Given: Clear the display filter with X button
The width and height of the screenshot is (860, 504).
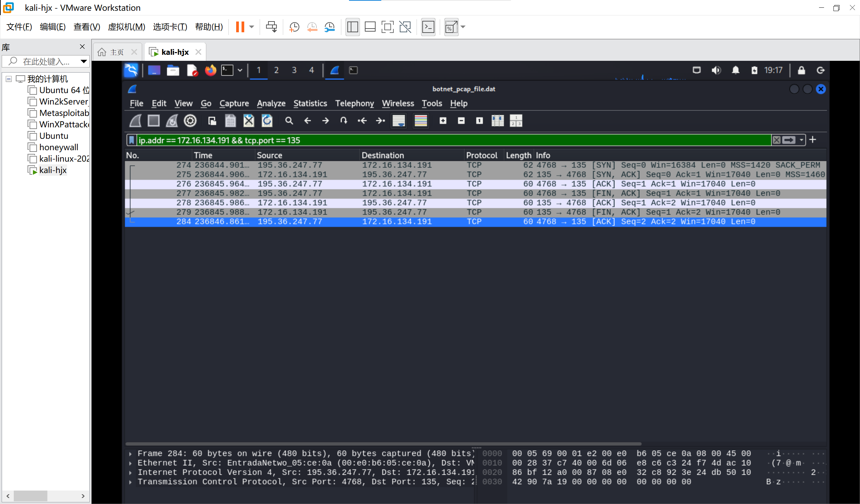Looking at the screenshot, I should pos(776,140).
